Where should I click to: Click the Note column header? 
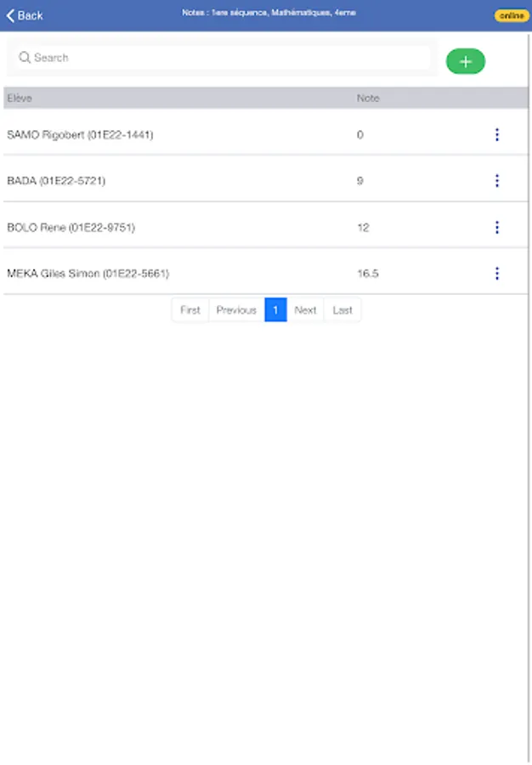pos(368,99)
